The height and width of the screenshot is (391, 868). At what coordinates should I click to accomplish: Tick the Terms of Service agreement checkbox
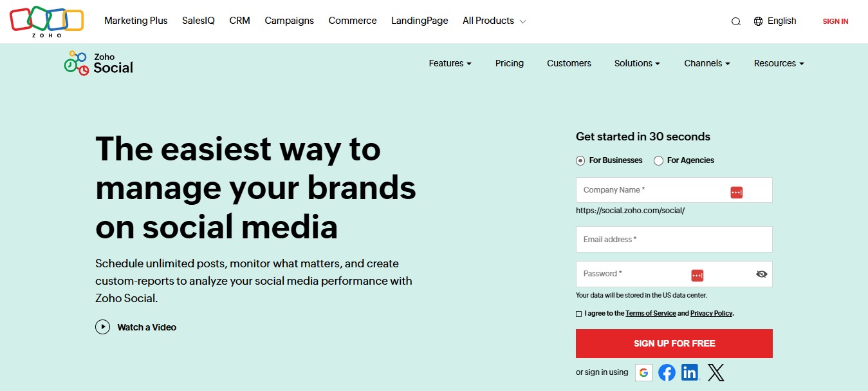click(579, 314)
